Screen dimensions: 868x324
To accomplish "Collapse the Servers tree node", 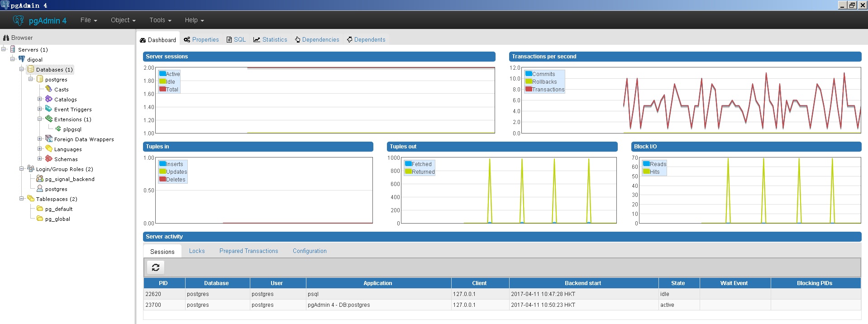I will coord(4,49).
